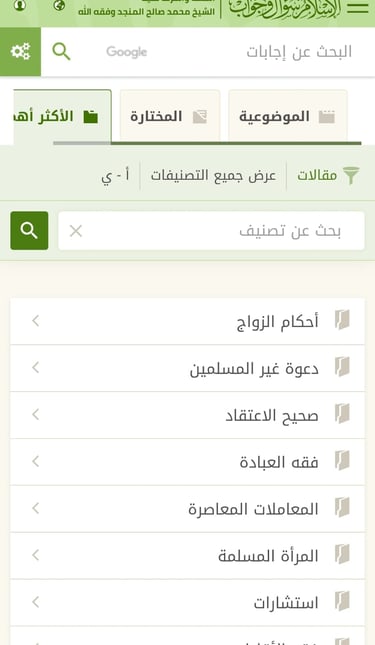Click عرض جميع التصنيفات link
Screen dimensions: 375x645
[x=213, y=176]
